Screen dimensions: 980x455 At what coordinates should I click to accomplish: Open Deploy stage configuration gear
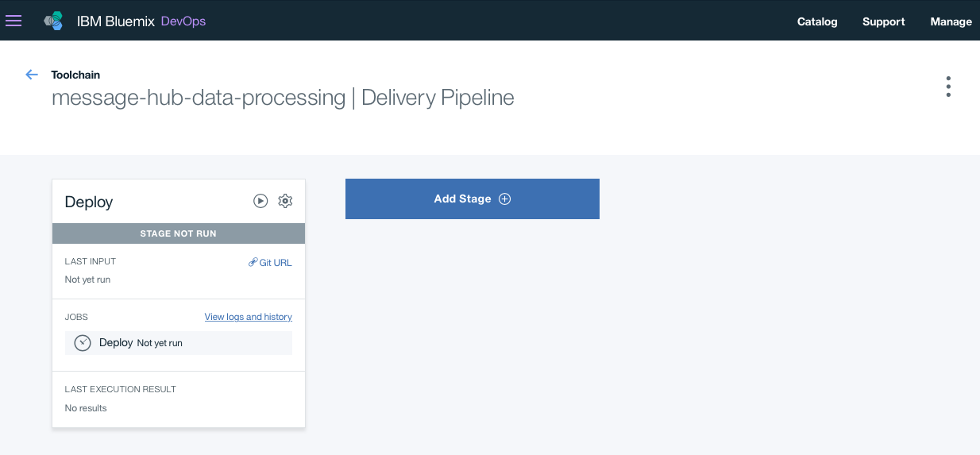(x=285, y=201)
